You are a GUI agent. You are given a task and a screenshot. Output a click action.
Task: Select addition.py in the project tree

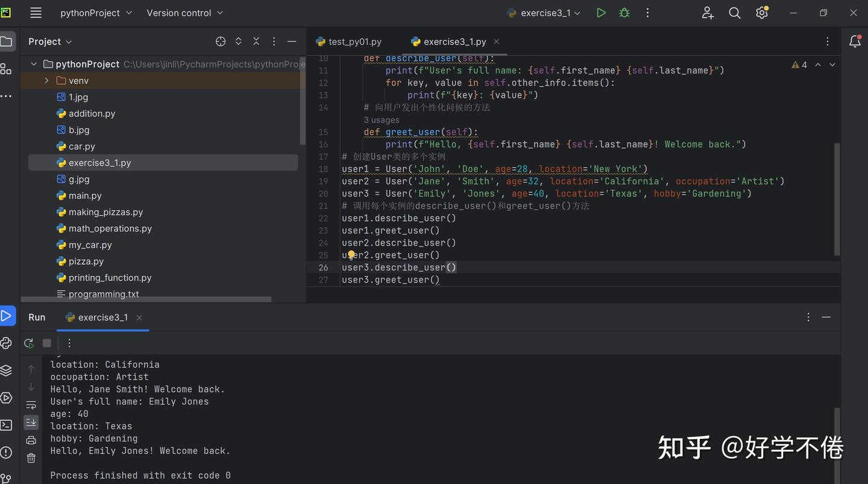[86, 113]
